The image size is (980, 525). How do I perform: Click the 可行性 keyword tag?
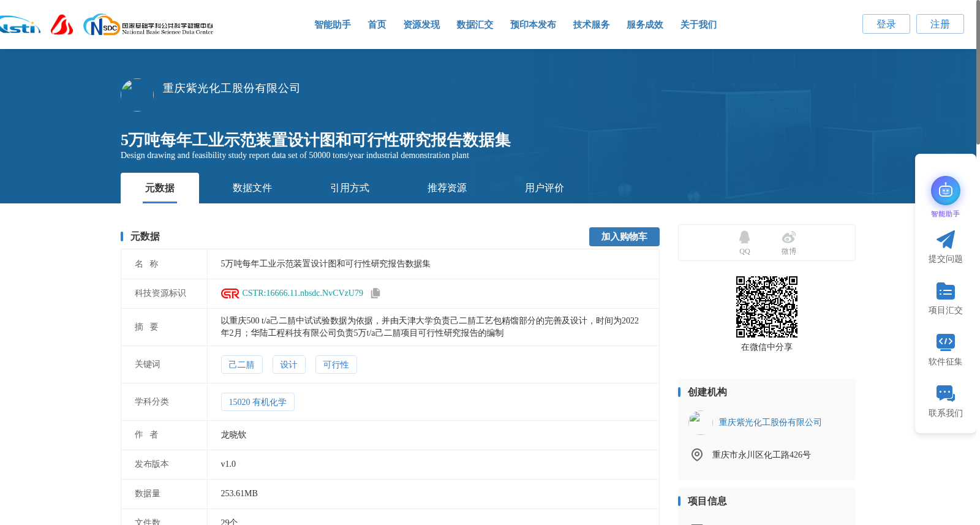(336, 364)
